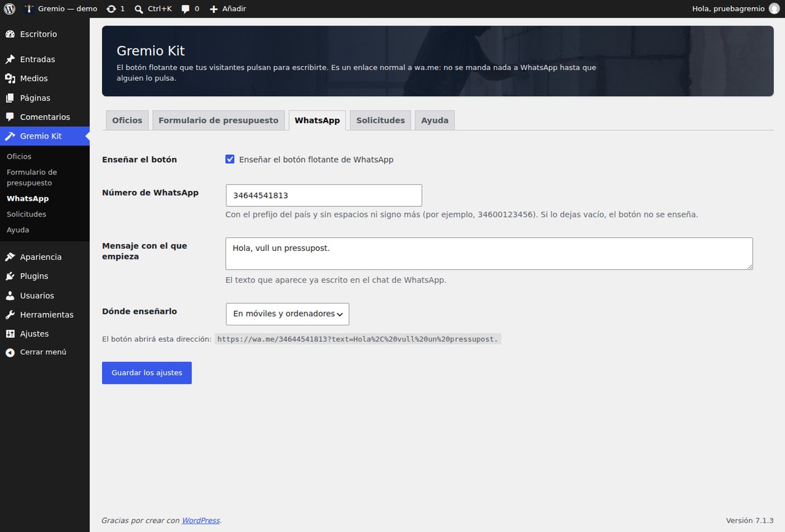The image size is (785, 532).
Task: Open Ayuda in the sidebar submenu
Action: (x=18, y=230)
